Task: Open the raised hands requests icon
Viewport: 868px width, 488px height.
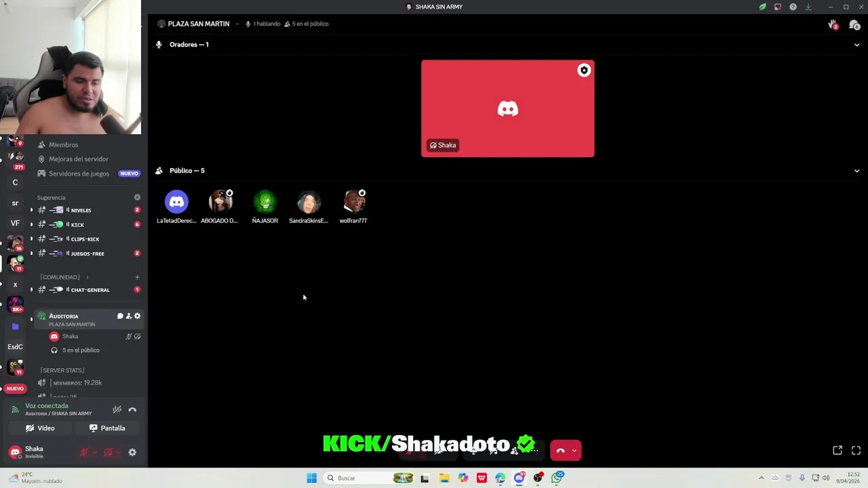Action: [833, 25]
